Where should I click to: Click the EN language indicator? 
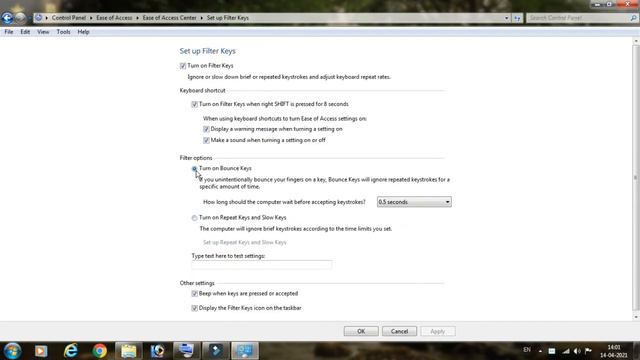click(x=527, y=350)
